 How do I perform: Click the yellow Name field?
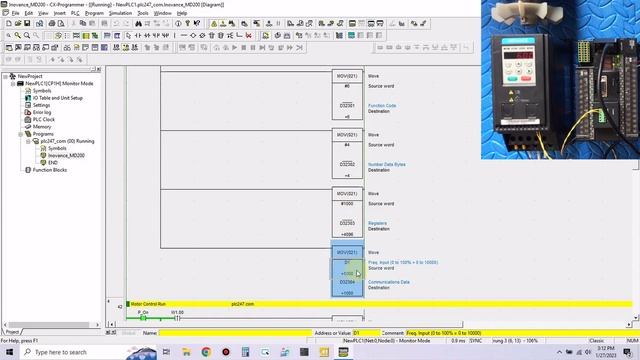click(235, 333)
